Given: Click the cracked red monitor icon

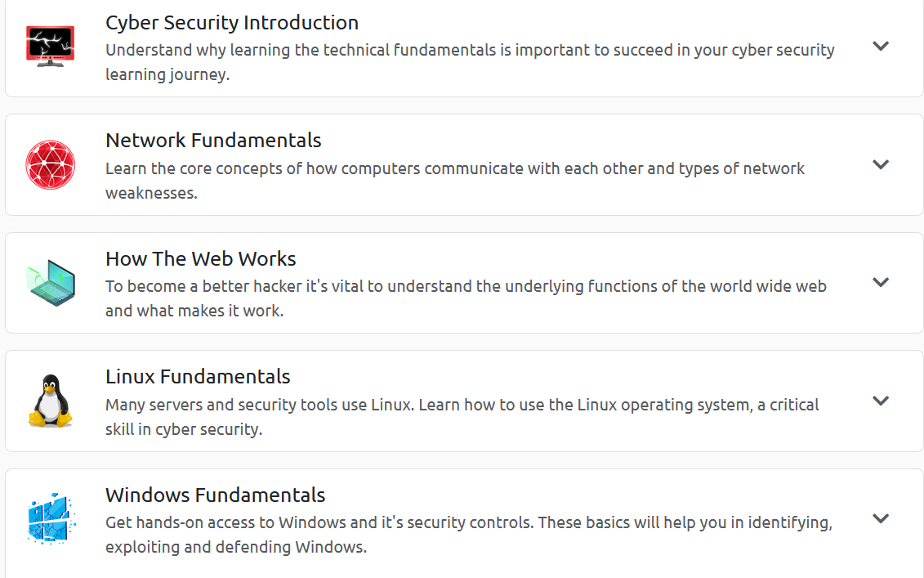Looking at the screenshot, I should pyautogui.click(x=50, y=45).
